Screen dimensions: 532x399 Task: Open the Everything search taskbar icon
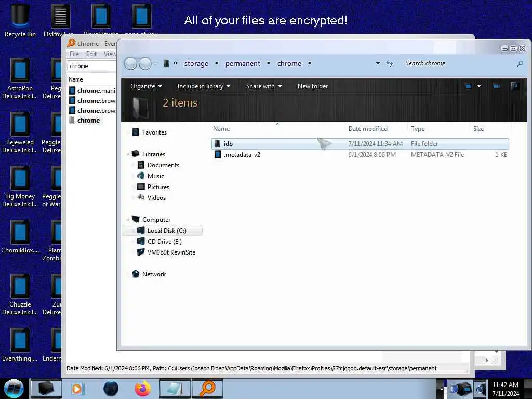pyautogui.click(x=207, y=389)
